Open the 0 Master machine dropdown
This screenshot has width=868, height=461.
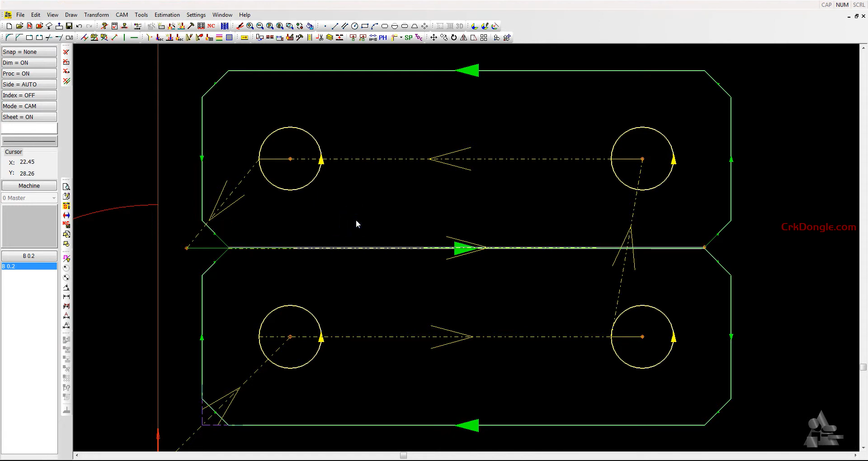click(x=29, y=198)
